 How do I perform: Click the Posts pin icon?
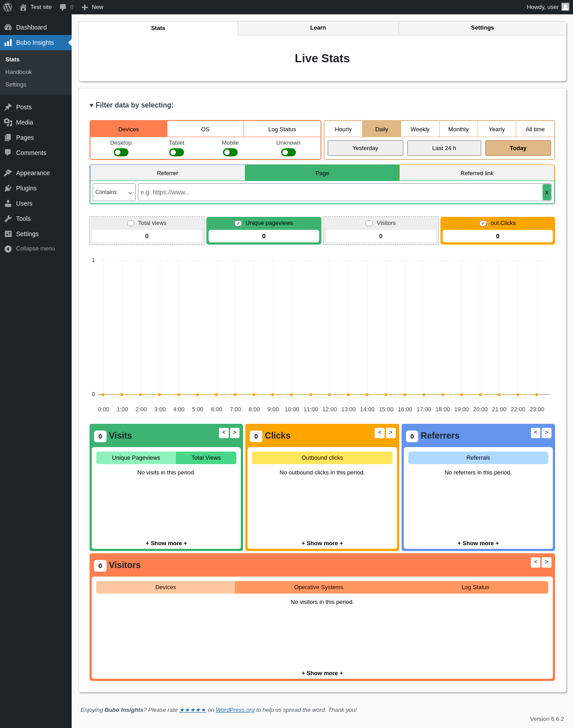point(8,107)
